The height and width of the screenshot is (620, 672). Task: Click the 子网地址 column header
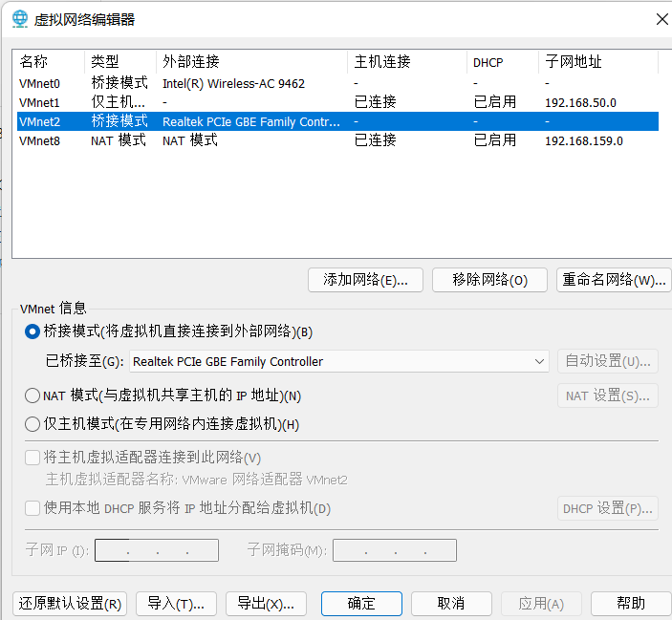tap(598, 62)
